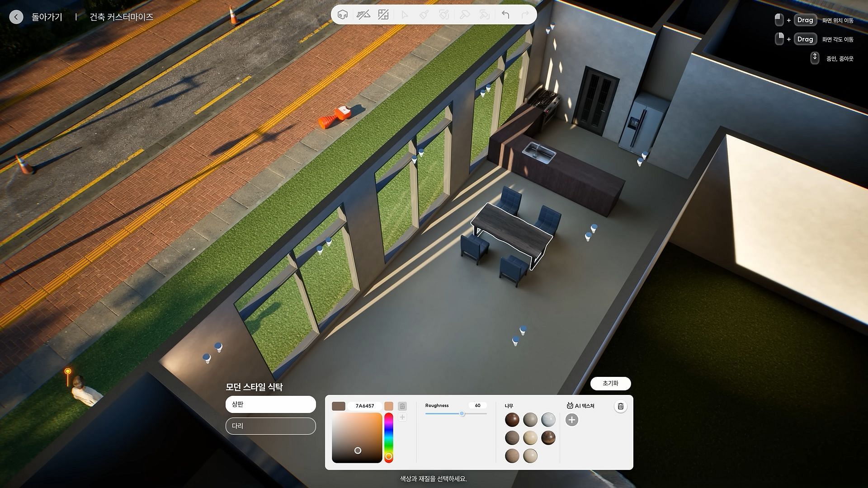This screenshot has height=488, width=868.
Task: Click the 건축 커스터마이즈 title link
Action: (x=121, y=17)
